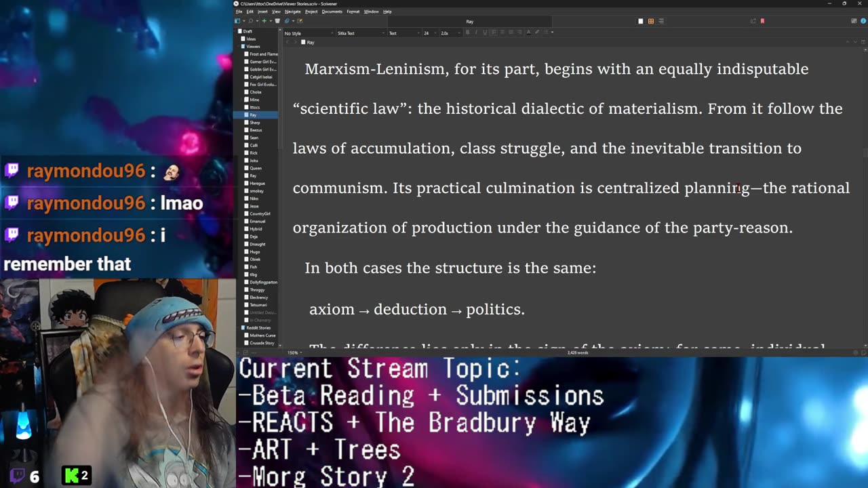This screenshot has height=488, width=868.
Task: Click the Quick Reference notepad icon
Action: [x=300, y=21]
